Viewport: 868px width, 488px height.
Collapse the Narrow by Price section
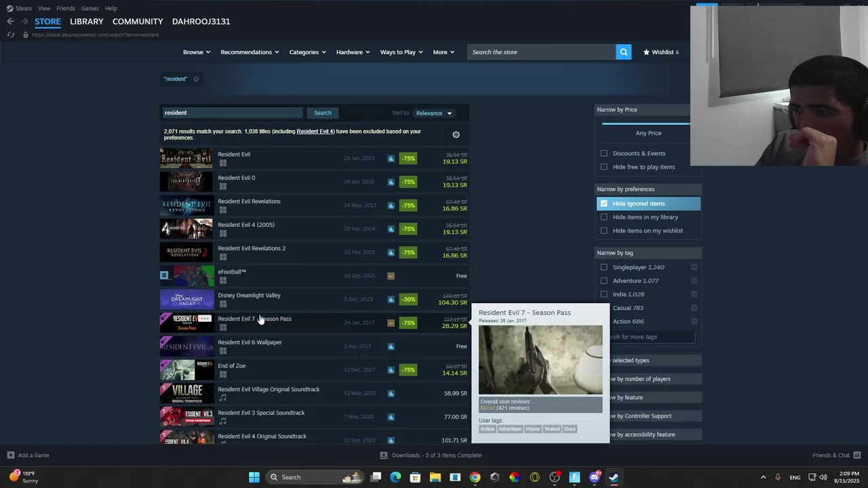coord(643,110)
